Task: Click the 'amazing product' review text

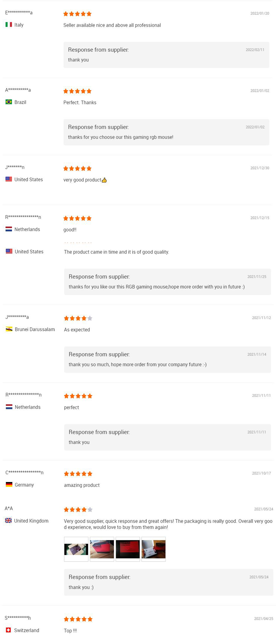Action: (x=82, y=485)
